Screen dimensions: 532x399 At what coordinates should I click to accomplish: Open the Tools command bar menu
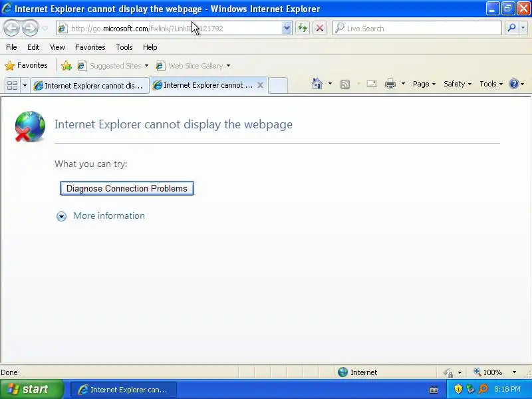coord(491,84)
